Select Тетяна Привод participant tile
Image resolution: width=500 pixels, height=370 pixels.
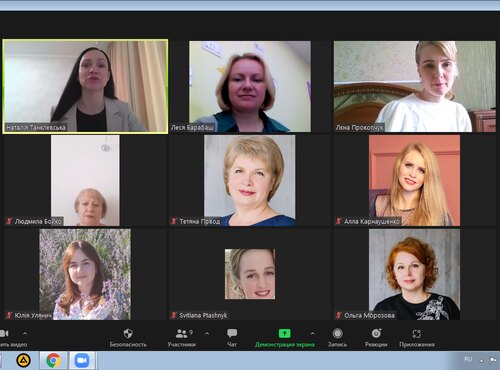pos(250,180)
